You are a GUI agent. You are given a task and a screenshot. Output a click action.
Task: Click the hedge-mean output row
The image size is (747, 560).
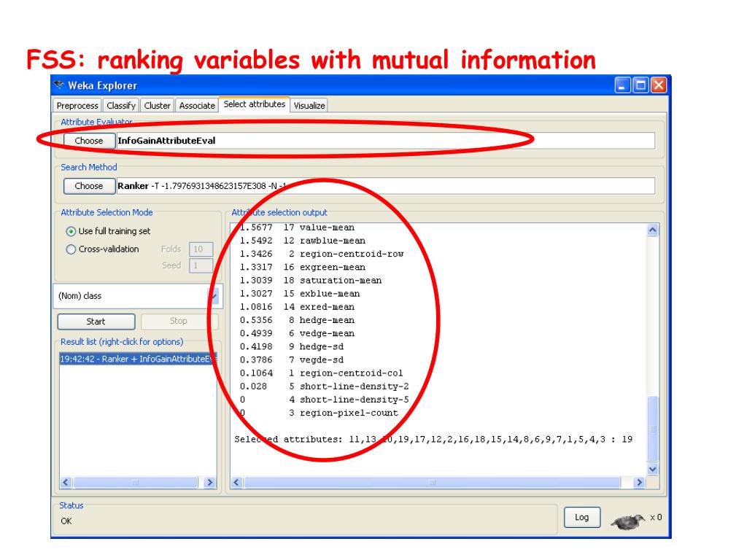[297, 321]
